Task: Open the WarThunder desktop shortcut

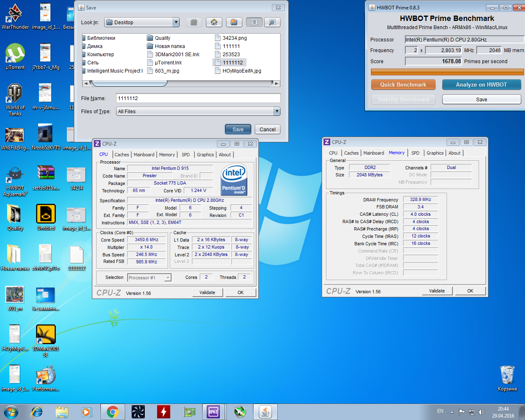Action: 15,16
